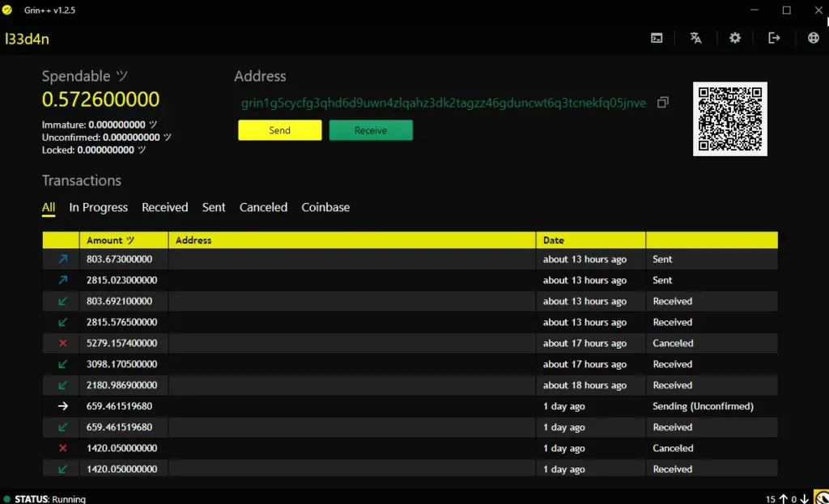This screenshot has width=829, height=504.
Task: Click the amount 803.673000000
Action: click(x=120, y=259)
